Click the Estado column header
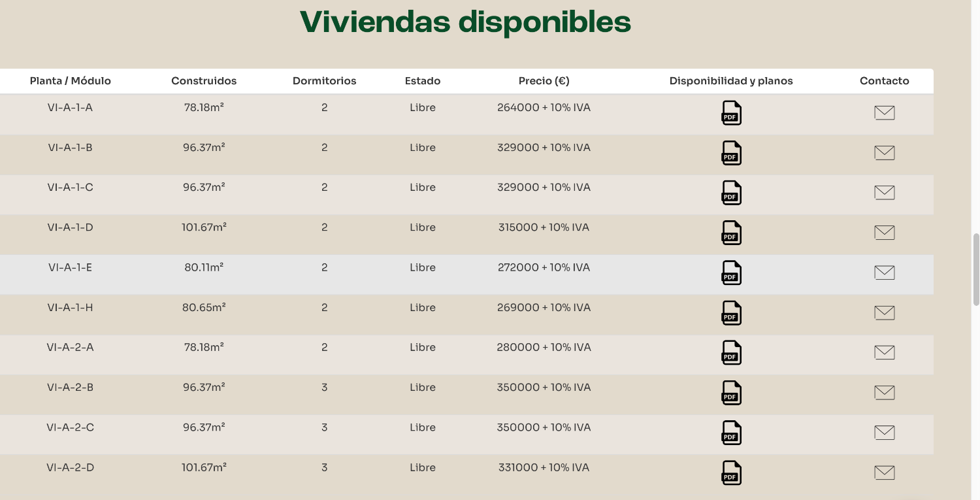The image size is (980, 500). click(423, 81)
